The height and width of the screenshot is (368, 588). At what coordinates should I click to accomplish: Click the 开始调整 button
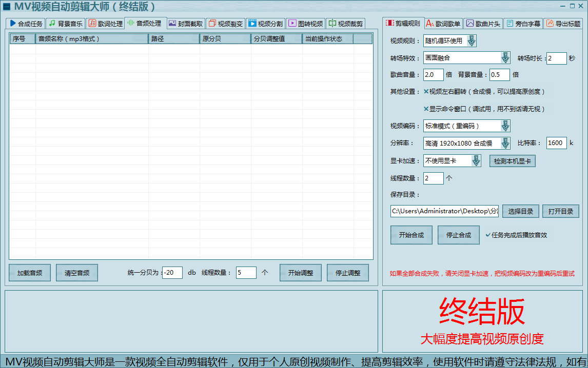coord(300,273)
